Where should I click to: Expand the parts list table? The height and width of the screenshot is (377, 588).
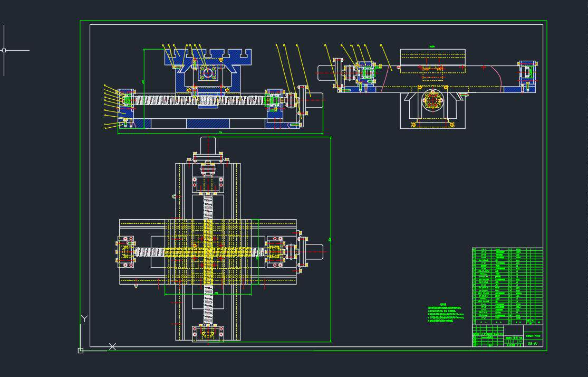506,285
